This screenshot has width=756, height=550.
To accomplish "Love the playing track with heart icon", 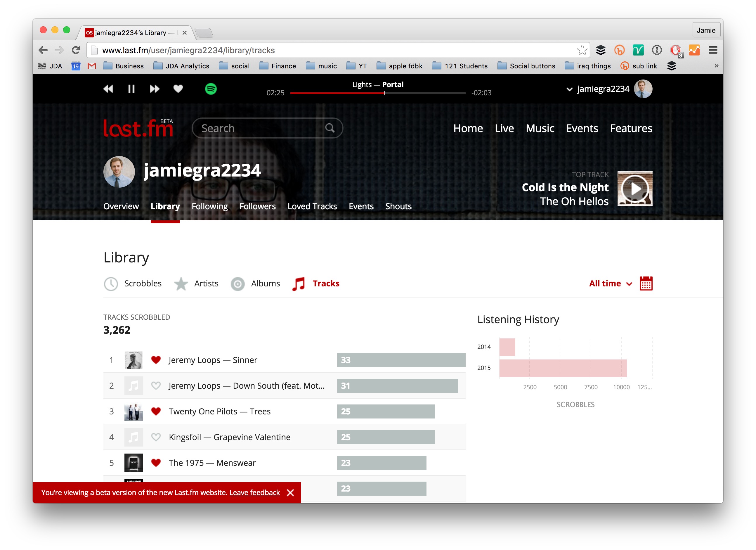I will pos(178,89).
